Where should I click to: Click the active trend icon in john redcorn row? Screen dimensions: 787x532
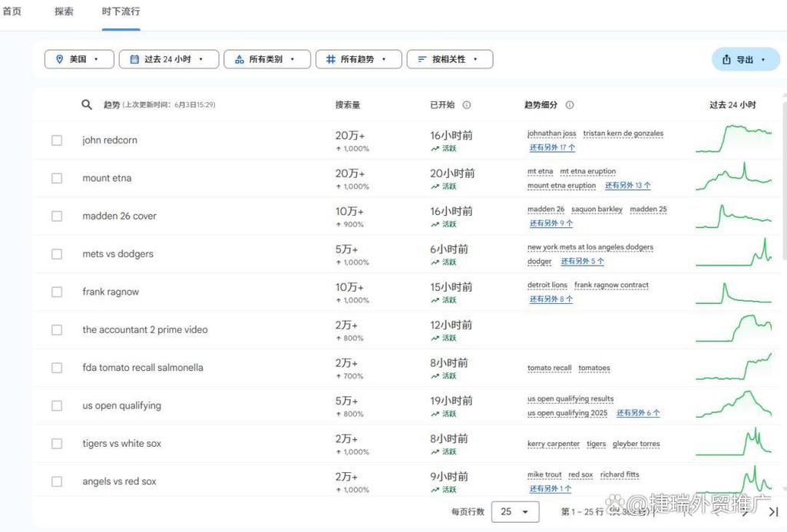coord(435,149)
